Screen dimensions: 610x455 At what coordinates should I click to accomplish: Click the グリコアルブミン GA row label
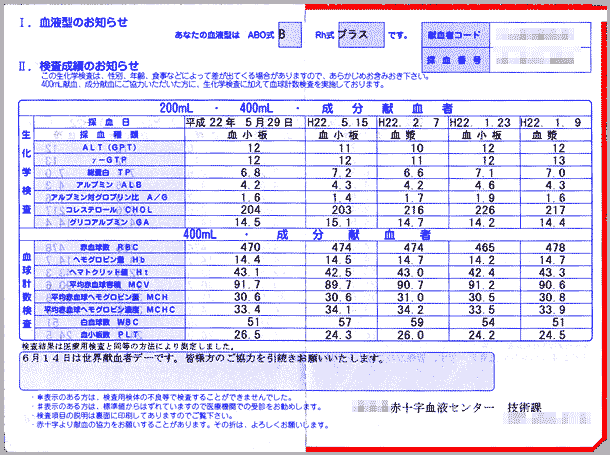coord(109,222)
